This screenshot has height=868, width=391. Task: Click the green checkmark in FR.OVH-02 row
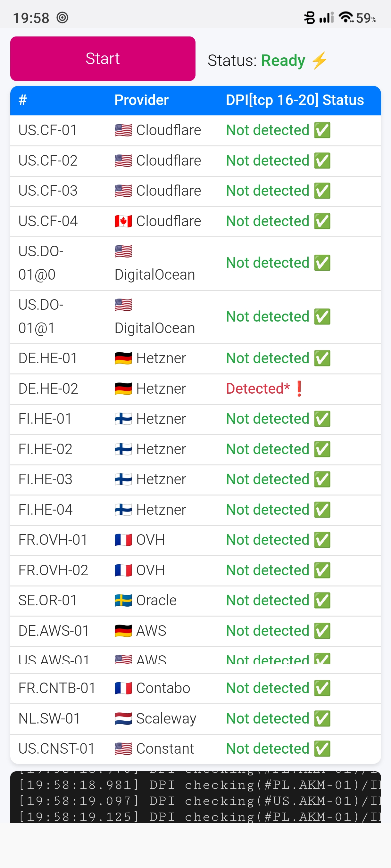[322, 570]
